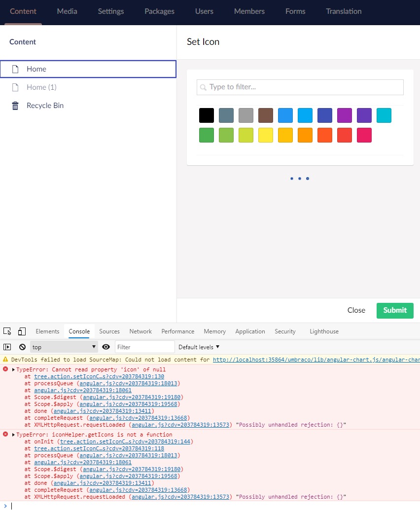
Task: Switch to the Network tab in DevTools
Action: [x=140, y=331]
